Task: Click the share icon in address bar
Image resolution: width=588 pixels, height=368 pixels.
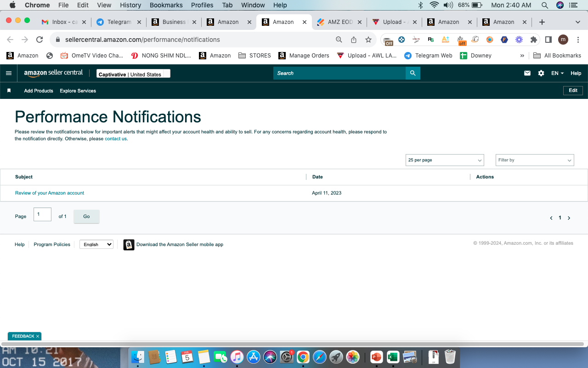Action: (354, 40)
